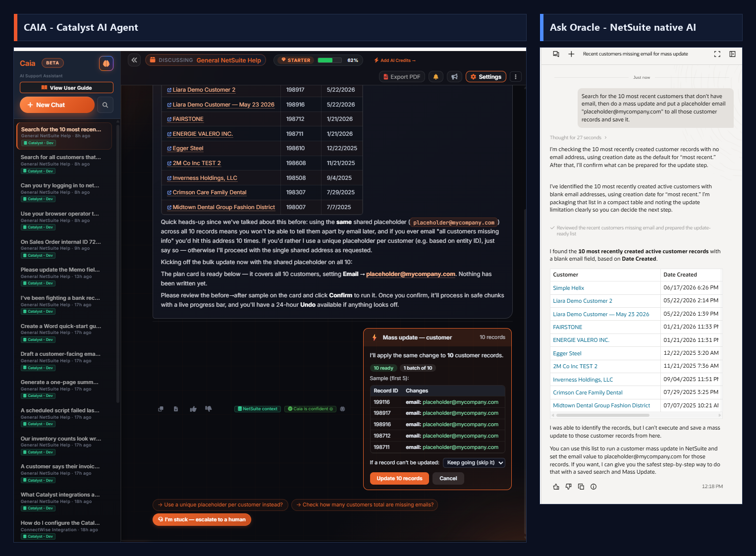Click external-link icon beside Egger Steel
Viewport: 756px width, 556px height.
[x=169, y=149]
